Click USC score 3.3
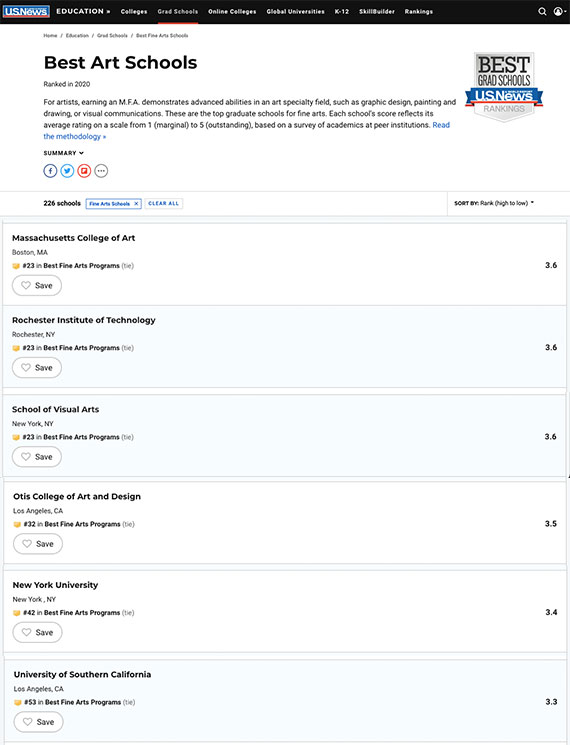This screenshot has height=745, width=570. pos(551,702)
